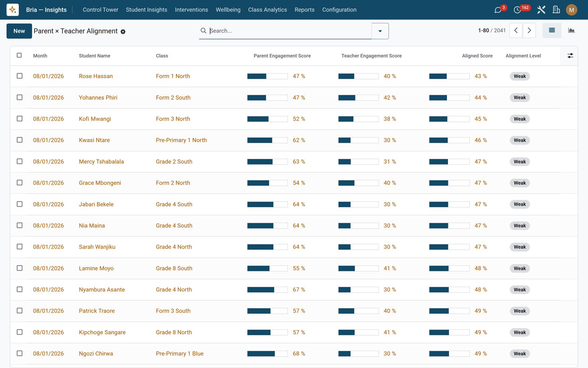Tick the select-all header checkbox
588x368 pixels.
pyautogui.click(x=19, y=55)
